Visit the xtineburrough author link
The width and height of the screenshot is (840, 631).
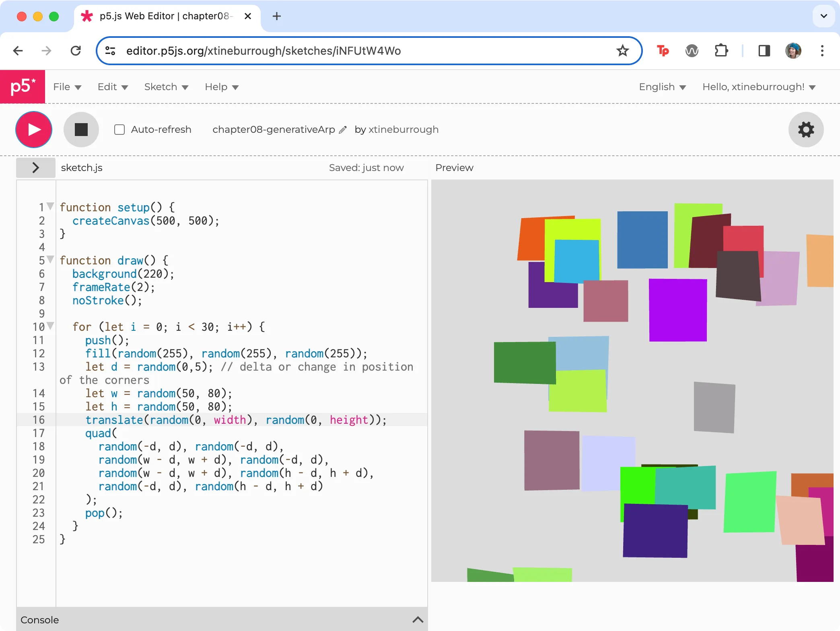[x=404, y=130]
